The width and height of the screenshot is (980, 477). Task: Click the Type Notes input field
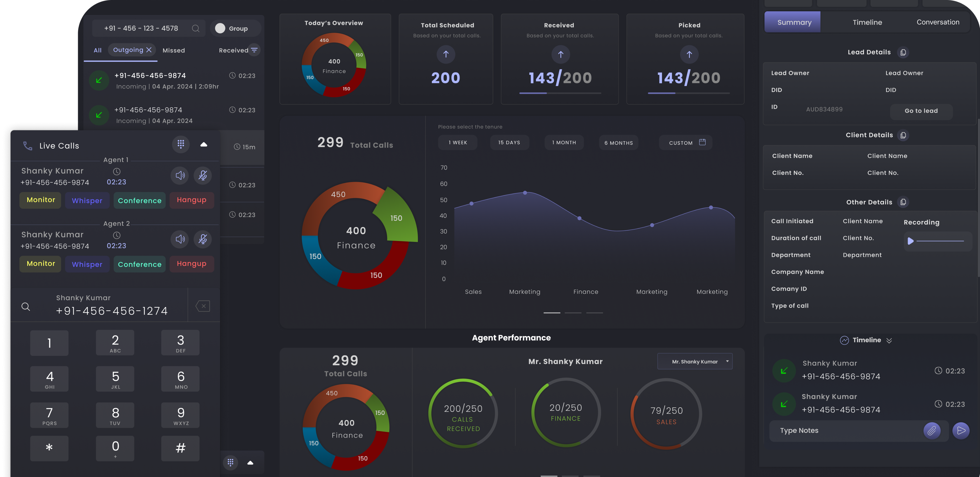(x=818, y=431)
